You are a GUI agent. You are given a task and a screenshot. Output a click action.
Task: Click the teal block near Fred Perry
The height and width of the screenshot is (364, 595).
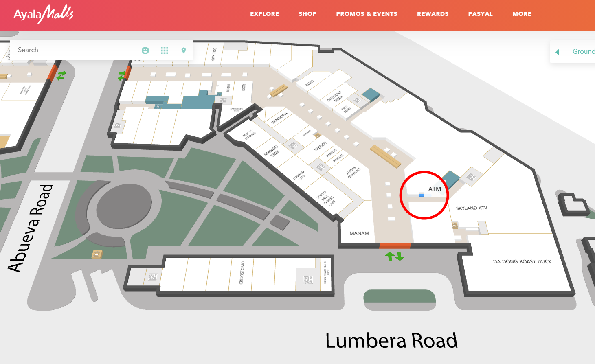tap(371, 95)
